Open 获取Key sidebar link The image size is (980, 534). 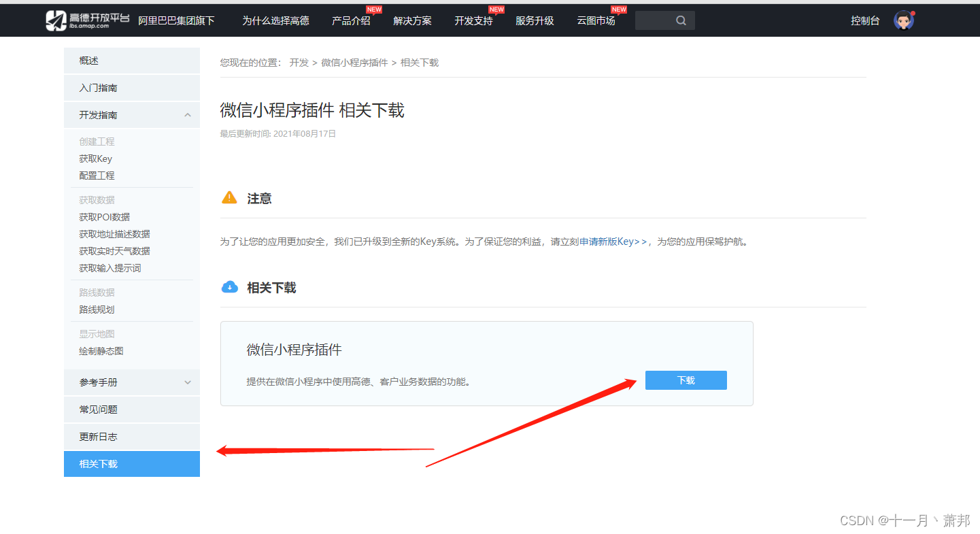pos(95,158)
